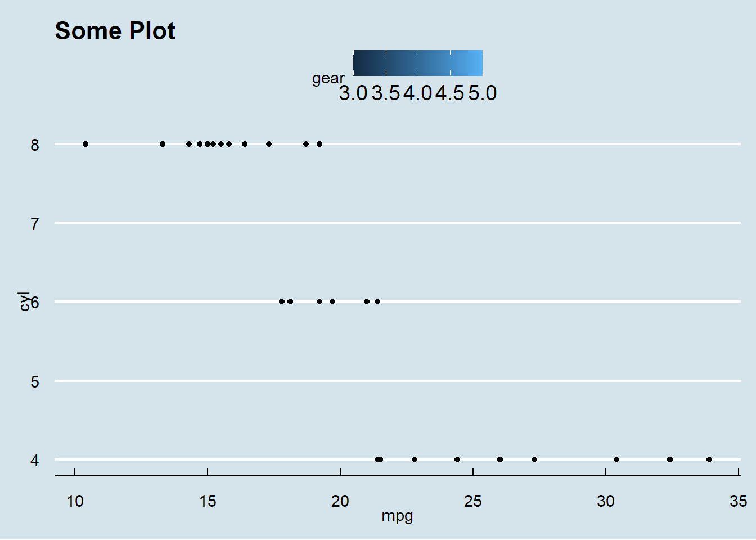Viewport: 756px width, 540px height.
Task: Click the 3.0 legend label
Action: click(x=353, y=93)
